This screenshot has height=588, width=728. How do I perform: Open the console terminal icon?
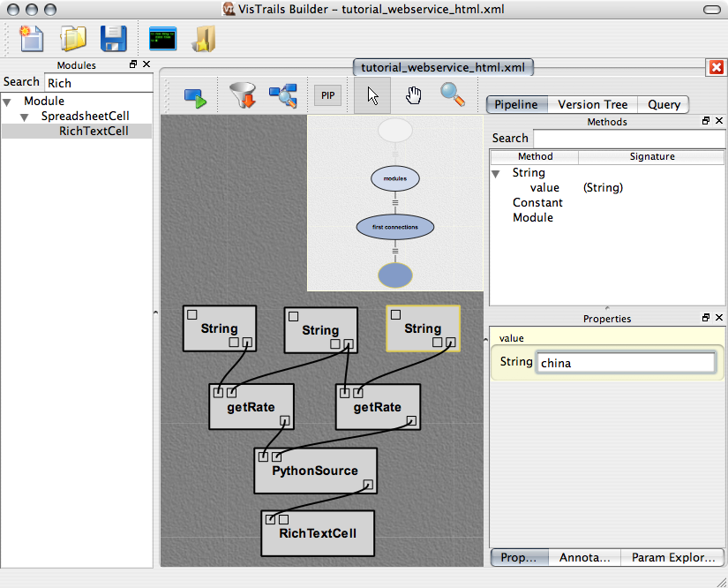click(163, 40)
